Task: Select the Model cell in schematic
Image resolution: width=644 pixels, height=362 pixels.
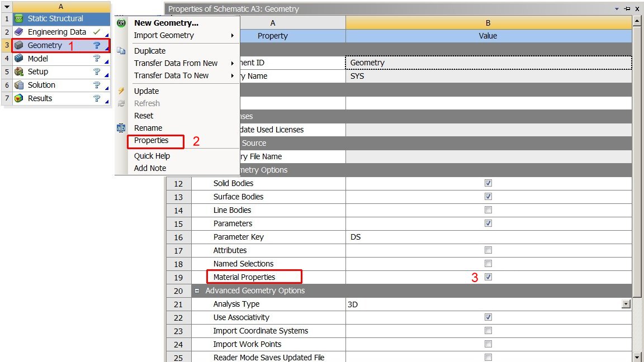Action: click(x=61, y=59)
